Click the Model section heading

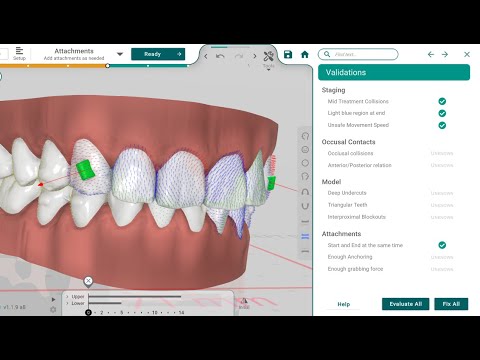coord(331,182)
